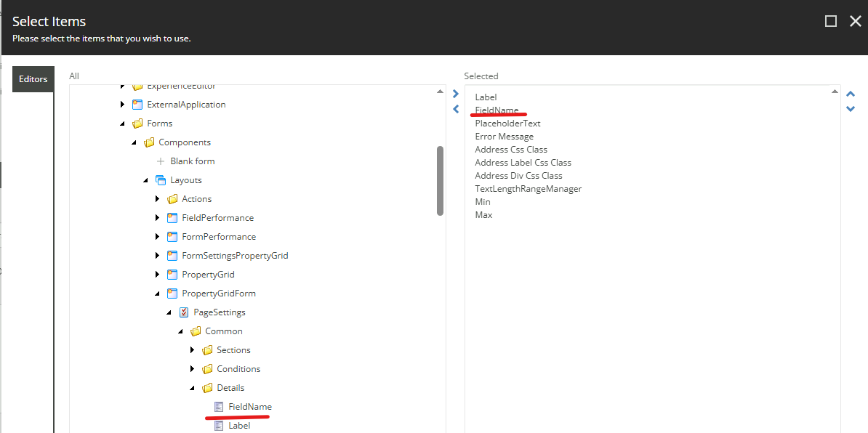Select the FieldName item under Details

point(250,406)
